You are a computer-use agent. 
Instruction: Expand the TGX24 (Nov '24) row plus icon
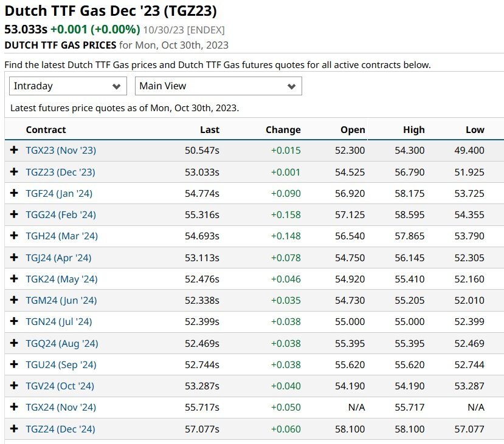[14, 407]
